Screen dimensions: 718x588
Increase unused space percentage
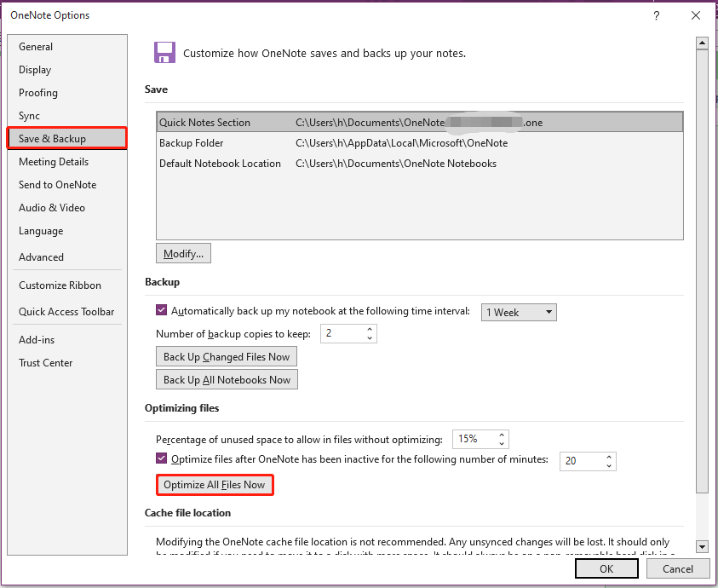pos(502,435)
